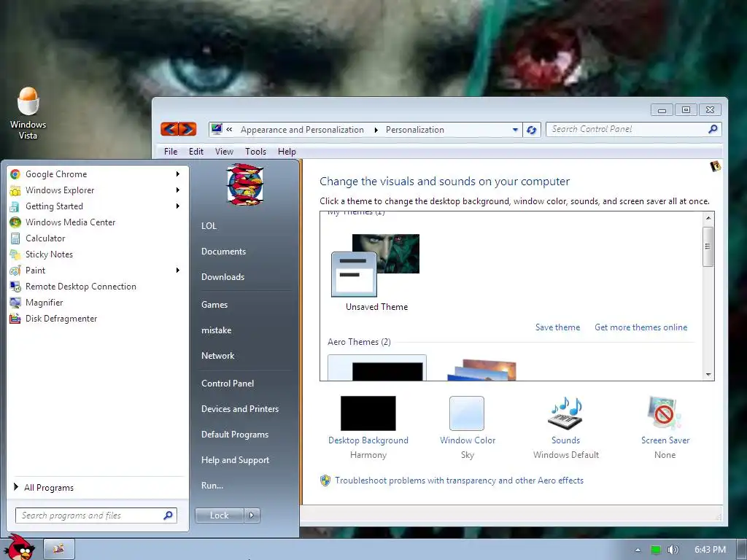Click Save theme link
747x560 pixels.
(x=557, y=327)
